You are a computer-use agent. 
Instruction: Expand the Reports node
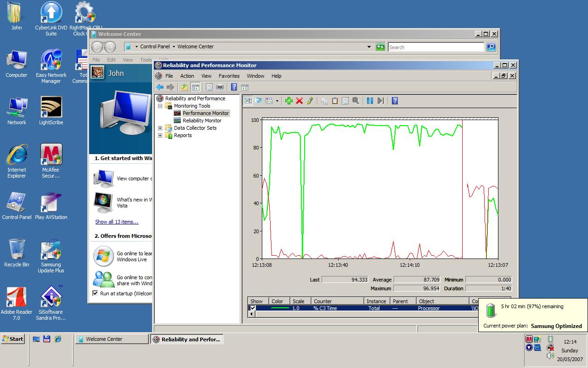(160, 135)
